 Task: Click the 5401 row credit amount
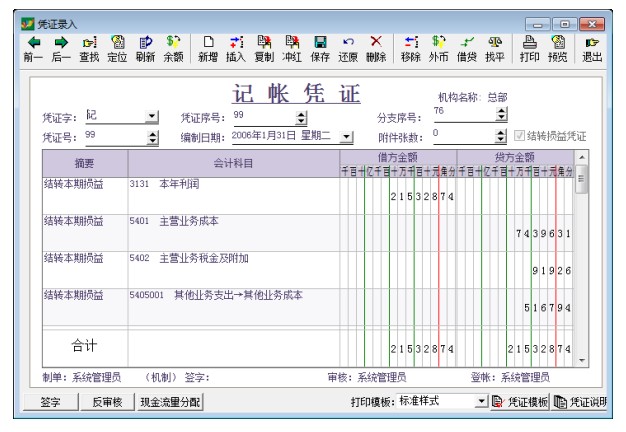tap(543, 234)
